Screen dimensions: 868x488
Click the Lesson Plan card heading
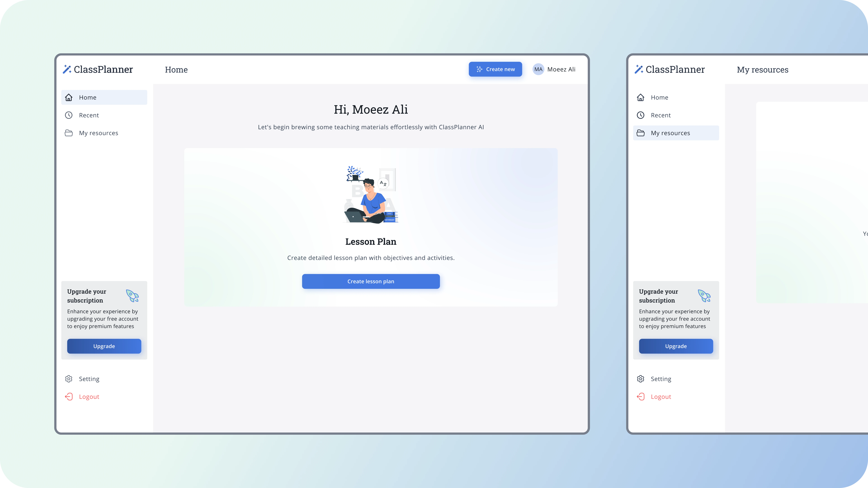pos(371,242)
